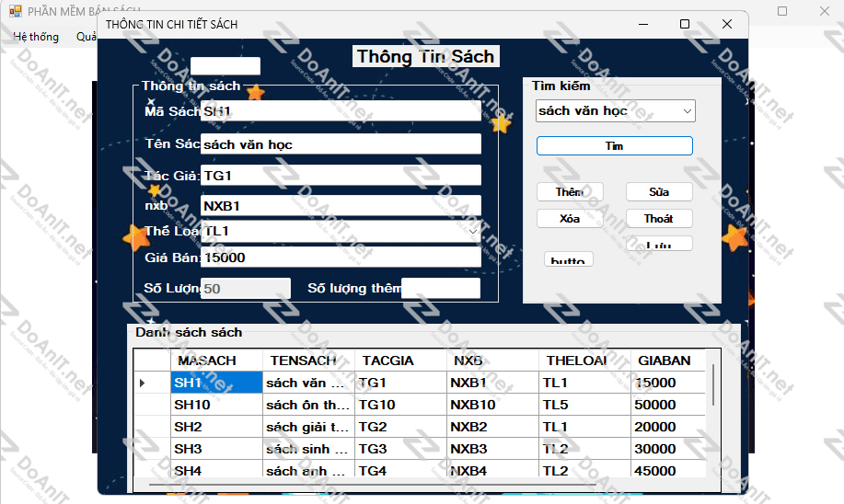The width and height of the screenshot is (844, 504).
Task: Click the Tên Sách field showing sách văn học
Action: (341, 144)
